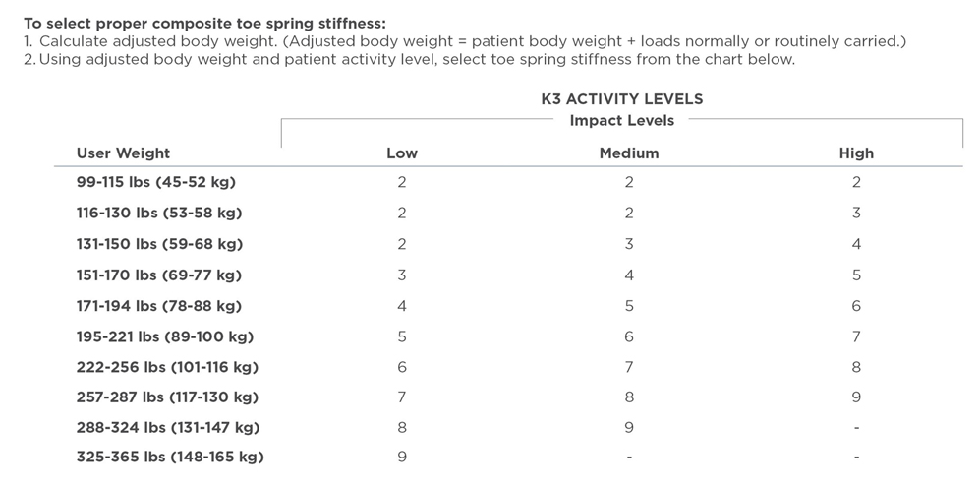Select the 116-130 lbs weight row label
Image resolution: width=980 pixels, height=489 pixels.
pyautogui.click(x=158, y=213)
